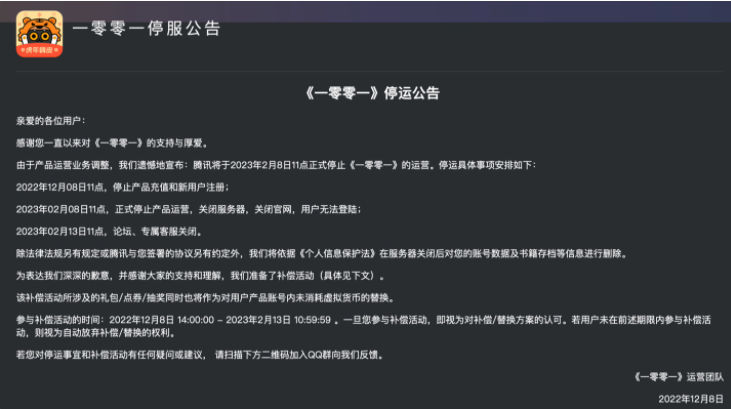Click the 虎年顽皮 banner on the app logo
Viewport: 731px width, 409px height.
(39, 49)
